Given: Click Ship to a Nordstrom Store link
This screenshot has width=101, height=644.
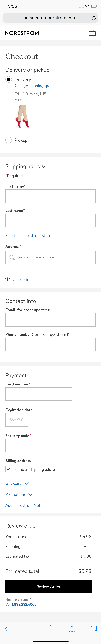Looking at the screenshot, I should tap(28, 236).
